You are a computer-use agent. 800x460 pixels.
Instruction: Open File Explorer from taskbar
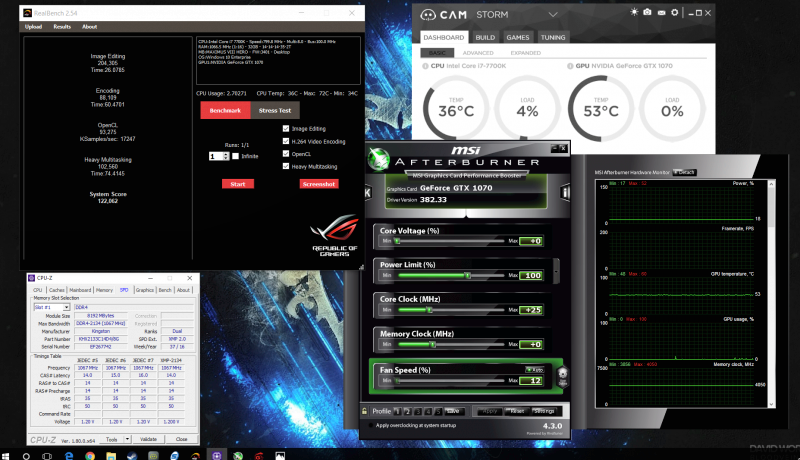click(111, 456)
